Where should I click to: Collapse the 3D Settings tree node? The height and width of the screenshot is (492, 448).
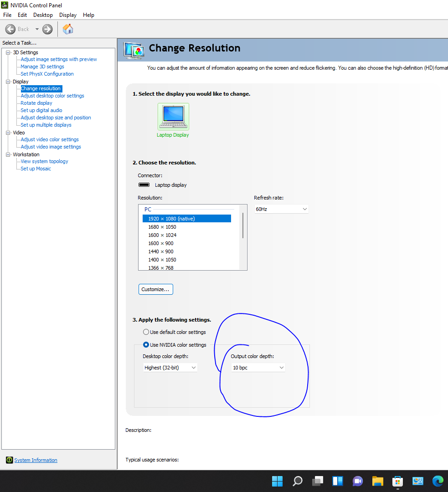[8, 52]
